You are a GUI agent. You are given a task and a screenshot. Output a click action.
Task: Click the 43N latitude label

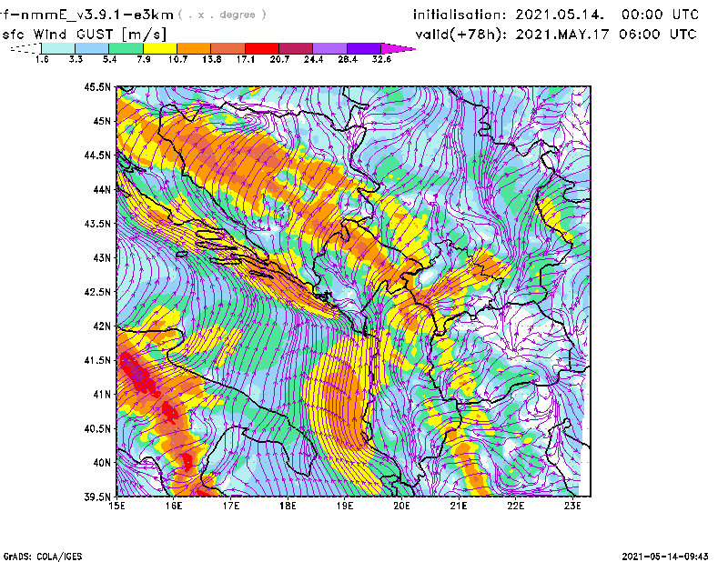(x=102, y=257)
